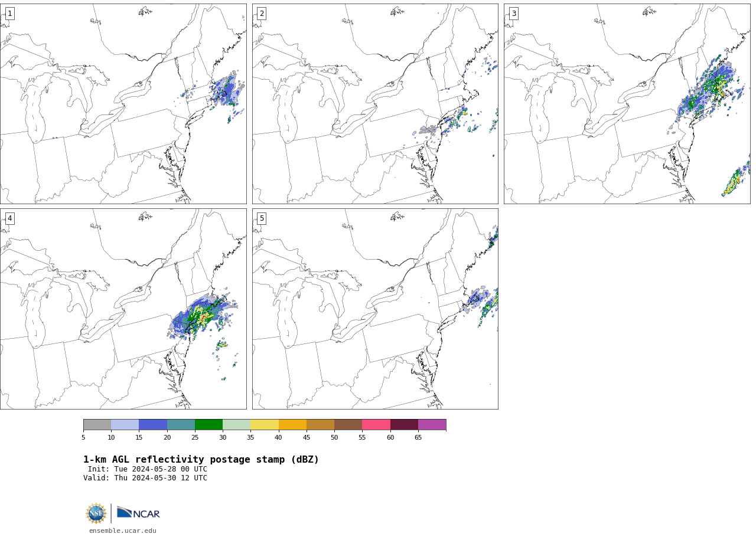Click the colorbar tick label 65

(418, 437)
